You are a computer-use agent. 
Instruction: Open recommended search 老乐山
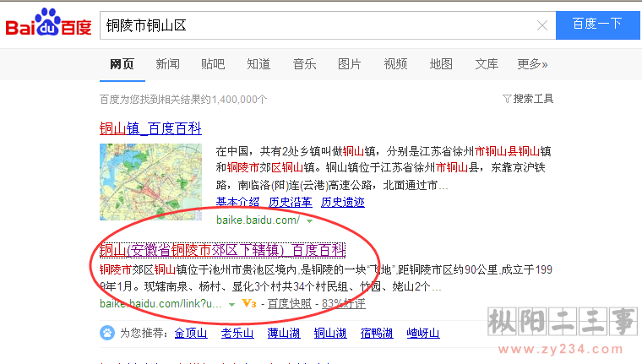(237, 334)
